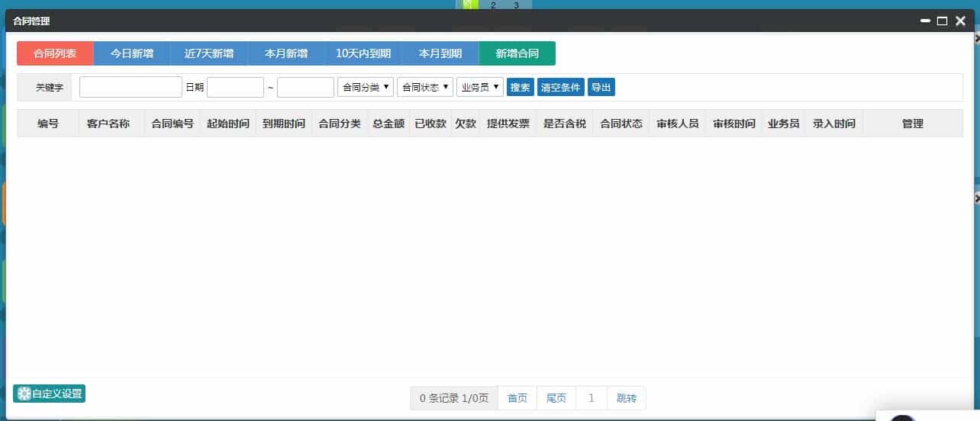980x421 pixels.
Task: Expand the 合同分类 dropdown
Action: point(366,87)
